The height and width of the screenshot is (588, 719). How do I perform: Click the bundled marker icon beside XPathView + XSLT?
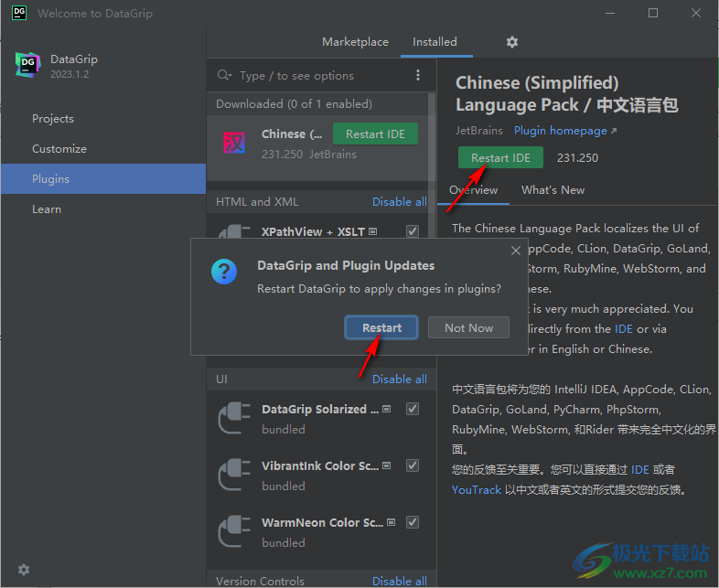click(373, 231)
